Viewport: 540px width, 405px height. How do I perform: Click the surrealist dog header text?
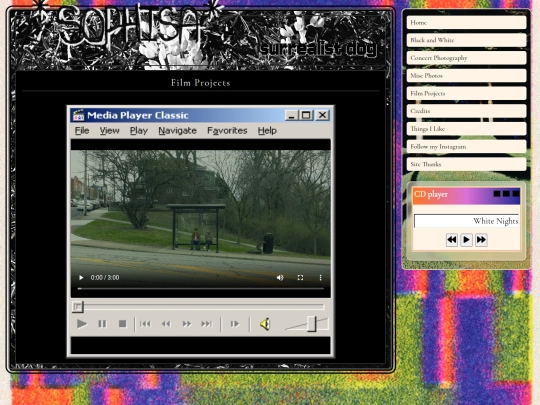click(x=318, y=49)
